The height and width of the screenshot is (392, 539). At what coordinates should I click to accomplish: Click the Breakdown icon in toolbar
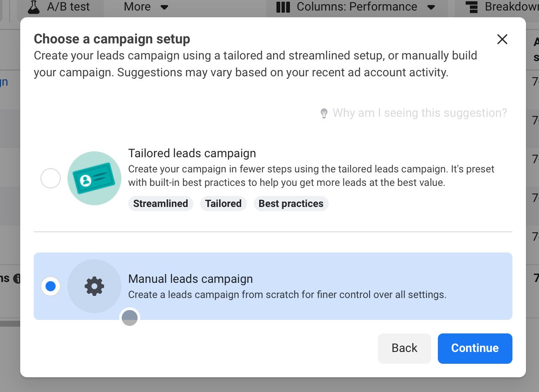tap(472, 7)
